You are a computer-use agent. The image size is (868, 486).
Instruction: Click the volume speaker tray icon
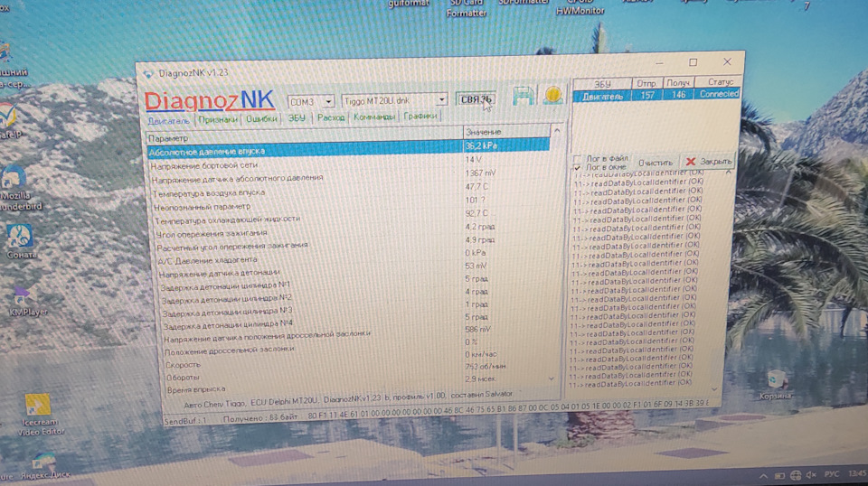coord(812,474)
